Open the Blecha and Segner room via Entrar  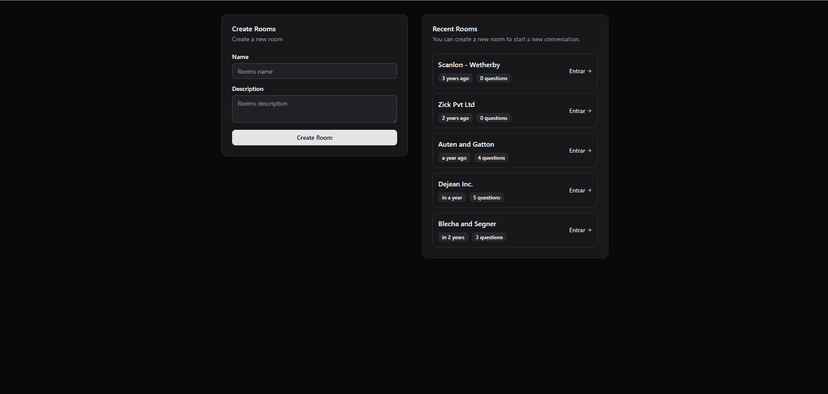(580, 230)
